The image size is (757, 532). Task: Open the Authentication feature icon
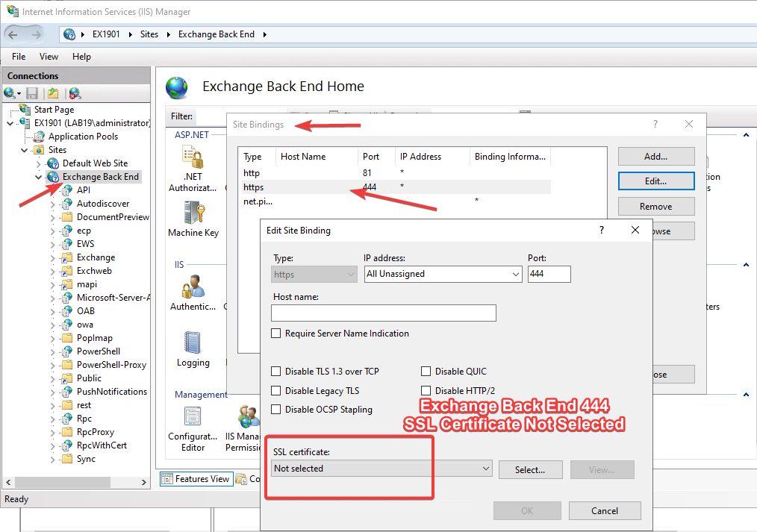(x=193, y=287)
